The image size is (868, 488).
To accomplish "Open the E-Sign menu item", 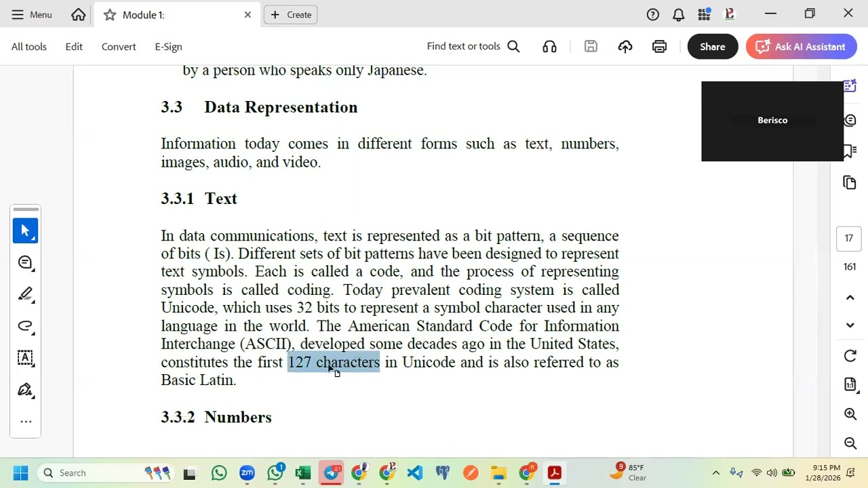I will tap(168, 47).
